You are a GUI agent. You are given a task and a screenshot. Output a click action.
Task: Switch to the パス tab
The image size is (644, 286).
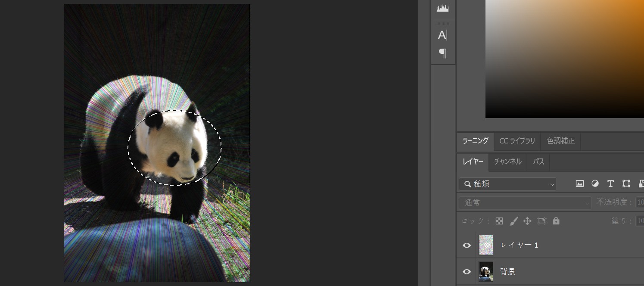click(x=538, y=162)
